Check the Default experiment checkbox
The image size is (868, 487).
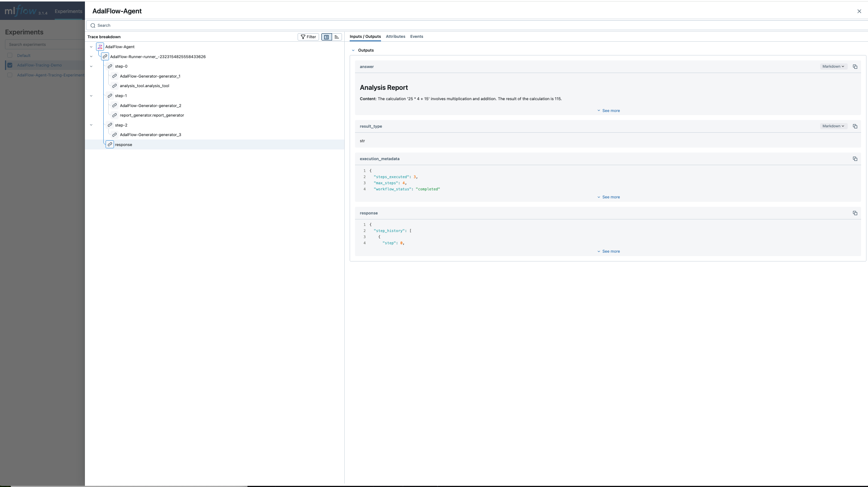[x=10, y=55]
